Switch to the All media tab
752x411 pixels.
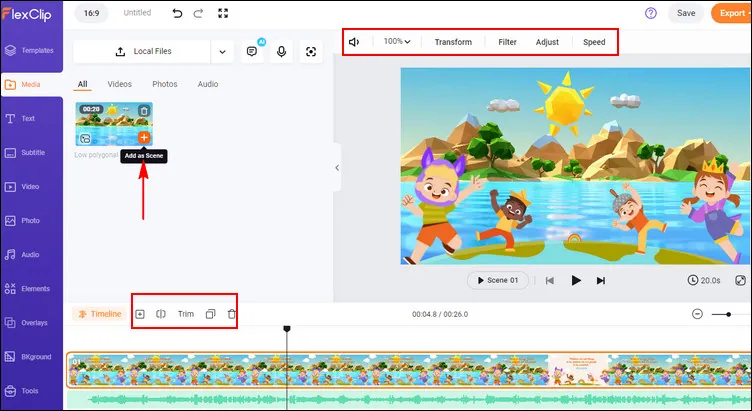(x=82, y=84)
